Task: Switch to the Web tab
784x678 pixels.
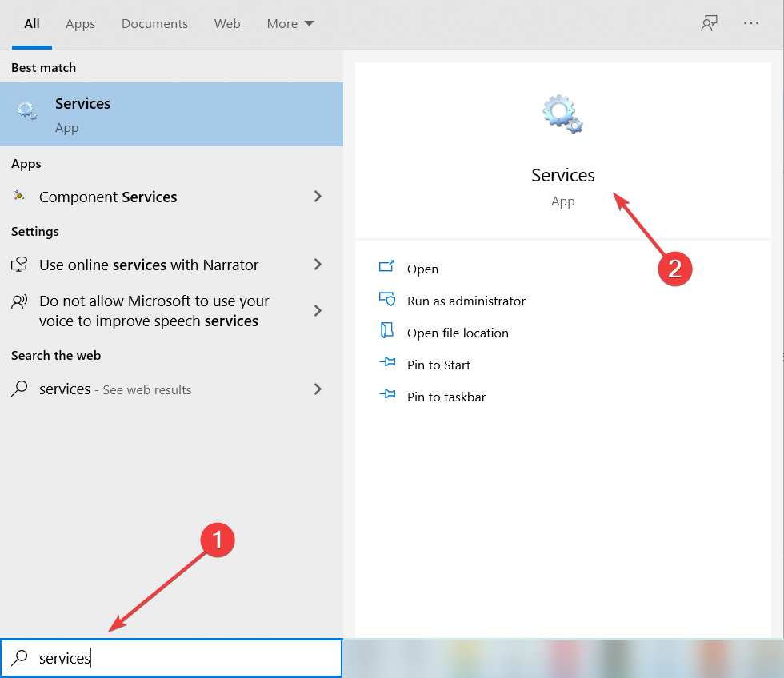Action: pyautogui.click(x=227, y=23)
